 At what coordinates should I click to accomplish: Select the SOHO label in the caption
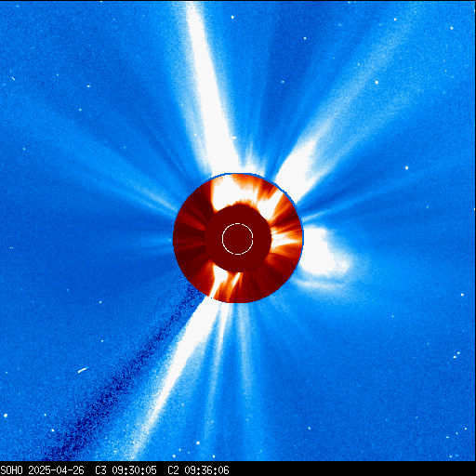click(x=11, y=469)
